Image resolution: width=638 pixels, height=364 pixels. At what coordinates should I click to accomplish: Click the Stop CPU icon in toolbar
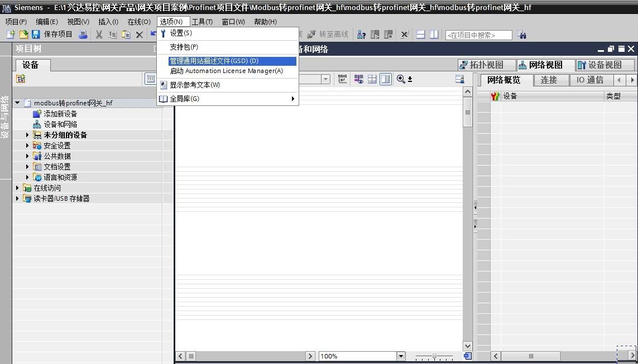388,35
